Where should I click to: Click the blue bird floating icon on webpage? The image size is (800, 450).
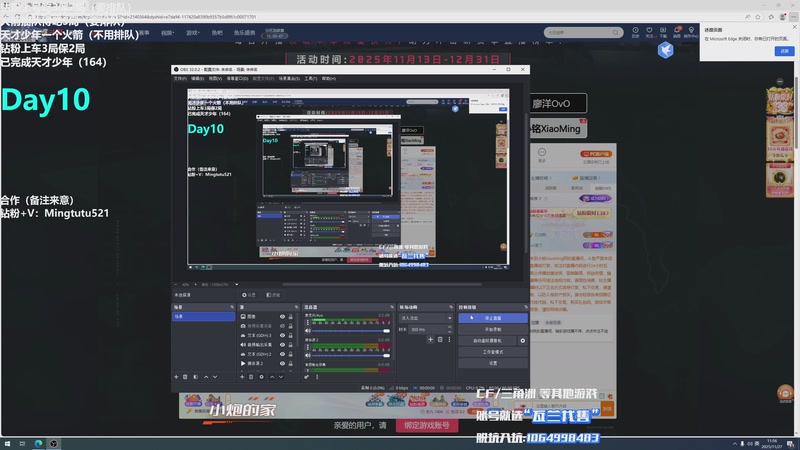665,50
